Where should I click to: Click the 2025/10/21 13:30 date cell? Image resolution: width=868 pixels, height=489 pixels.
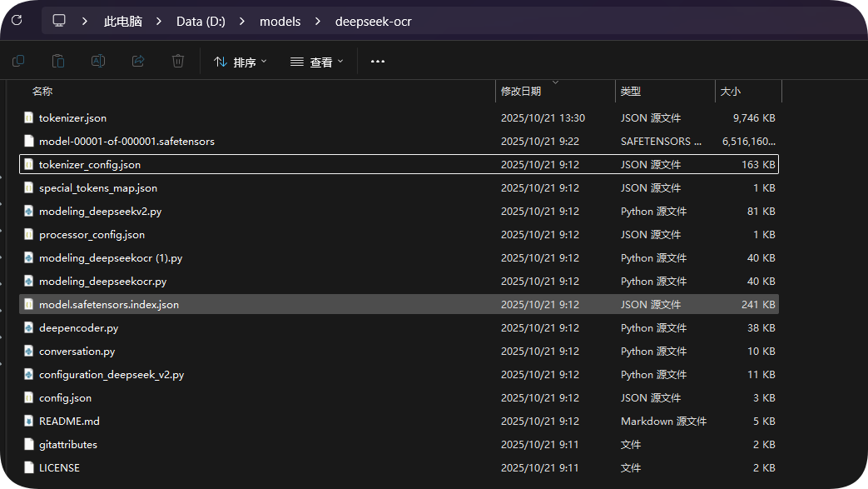point(543,118)
